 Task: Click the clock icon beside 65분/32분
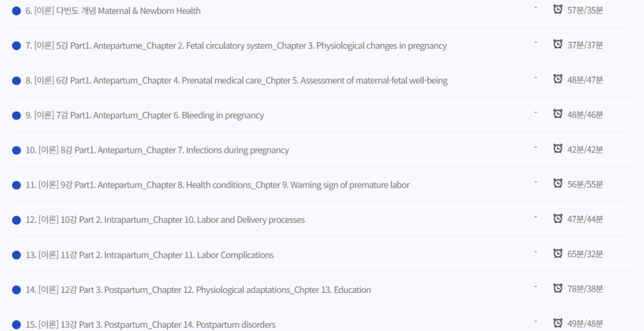[558, 253]
